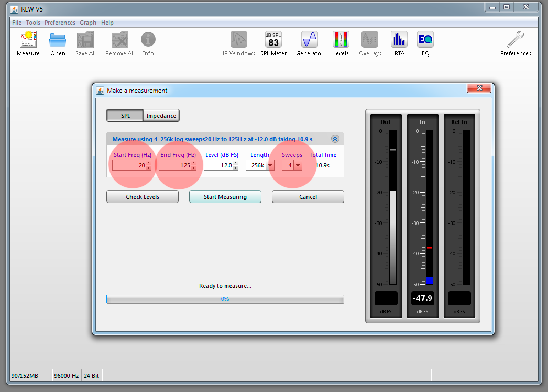Decrease the Start Freq value
Screen dimensions: 548x392
[x=149, y=168]
